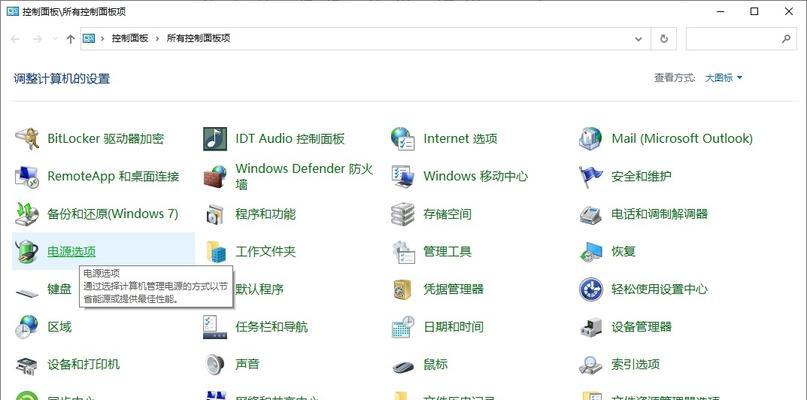Screen dimensions: 807x400
Task: Expand the chevron after 控制面板 in the address bar
Action: click(x=157, y=39)
